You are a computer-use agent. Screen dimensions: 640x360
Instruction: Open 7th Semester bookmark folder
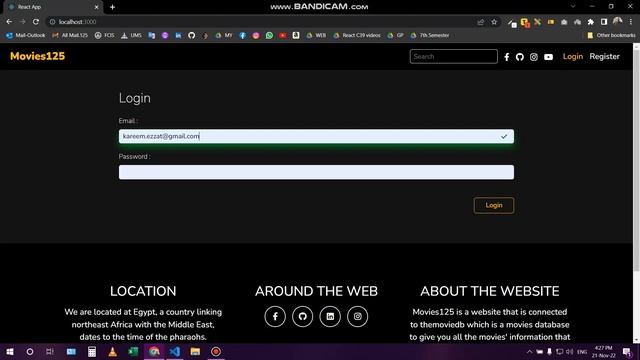tap(430, 36)
